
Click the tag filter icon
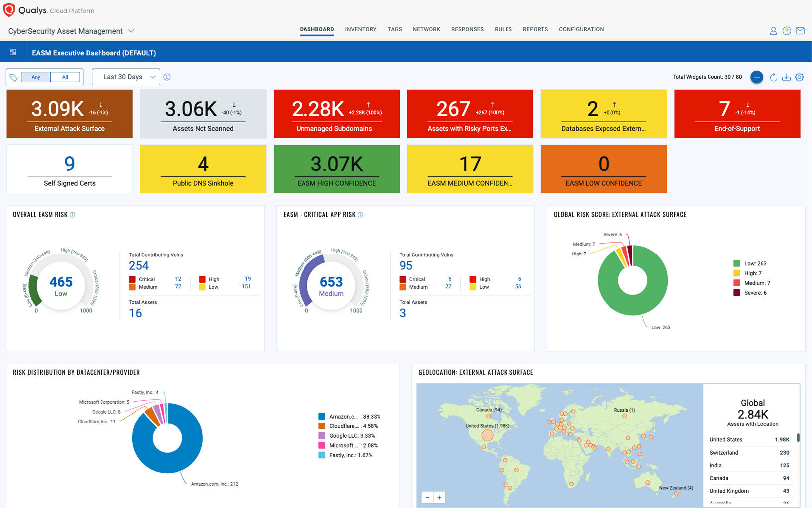point(13,77)
